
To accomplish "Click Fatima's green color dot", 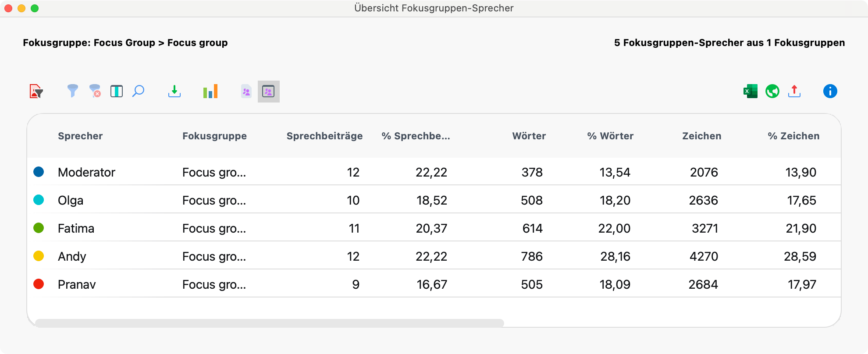I will (39, 228).
